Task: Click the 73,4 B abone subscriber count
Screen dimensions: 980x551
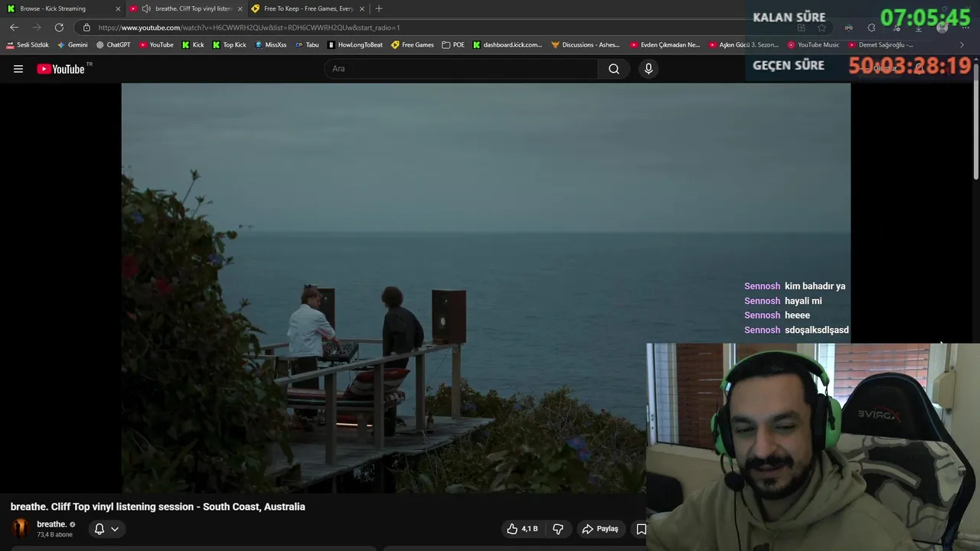Action: click(54, 535)
